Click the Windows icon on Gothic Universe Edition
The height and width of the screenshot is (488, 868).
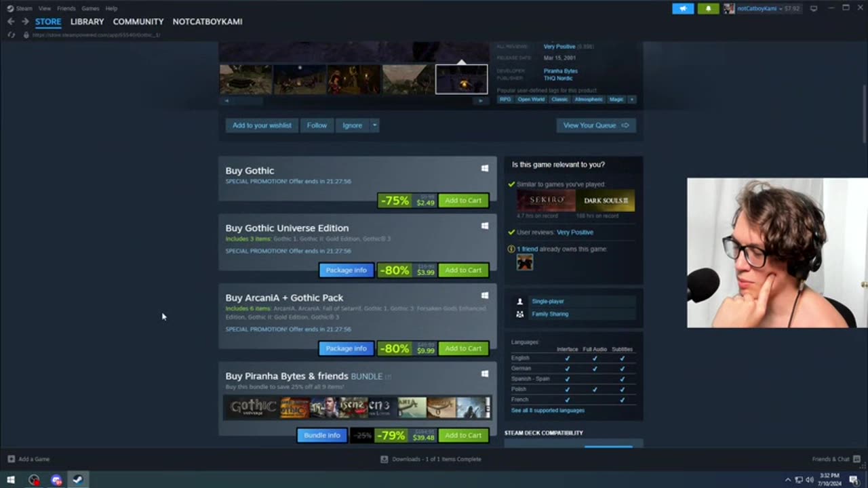coord(485,226)
